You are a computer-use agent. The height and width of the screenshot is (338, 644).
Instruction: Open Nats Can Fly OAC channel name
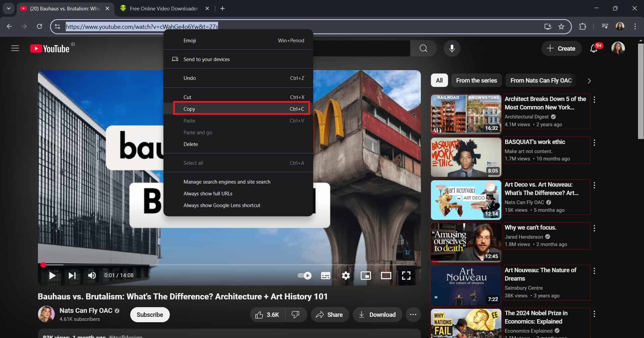point(86,310)
